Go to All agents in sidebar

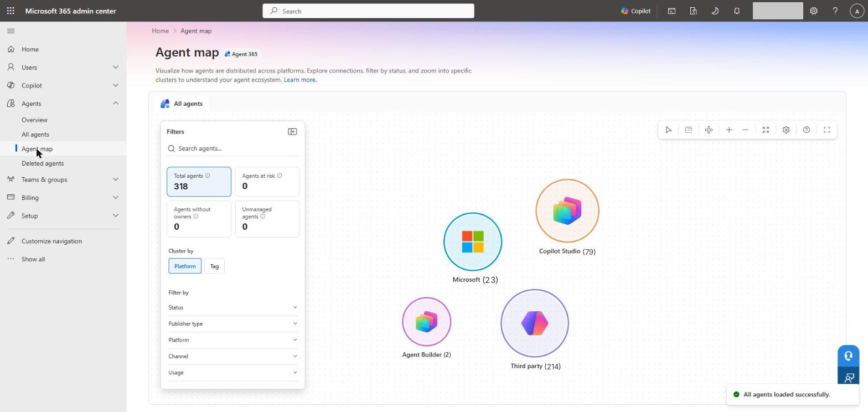tap(35, 134)
